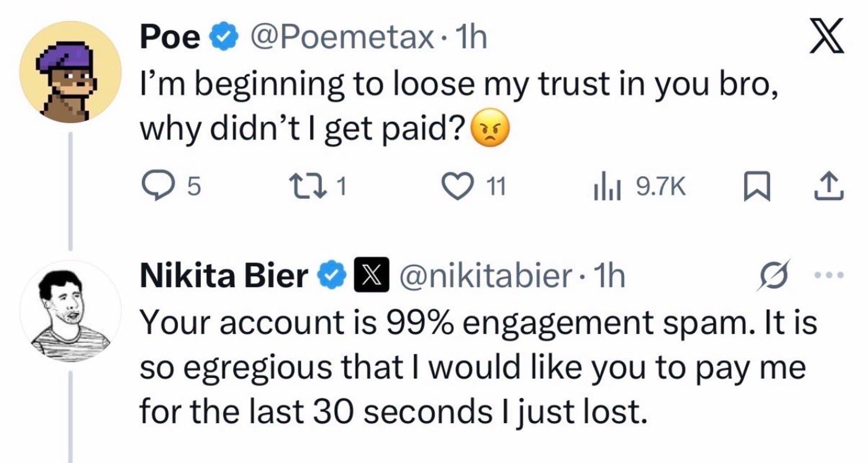Image resolution: width=868 pixels, height=463 pixels.
Task: Click the X affiliation badge beside Nikita Bier
Action: [x=372, y=275]
